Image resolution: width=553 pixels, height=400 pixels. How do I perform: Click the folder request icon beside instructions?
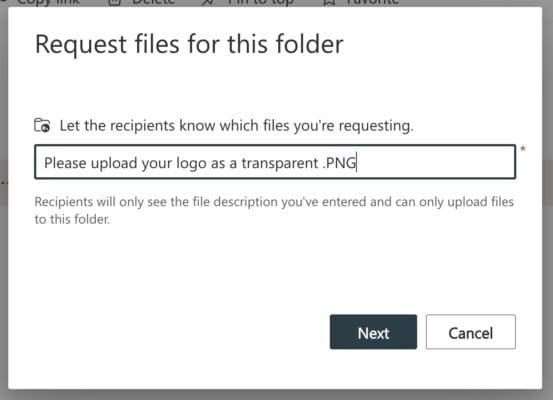point(42,125)
